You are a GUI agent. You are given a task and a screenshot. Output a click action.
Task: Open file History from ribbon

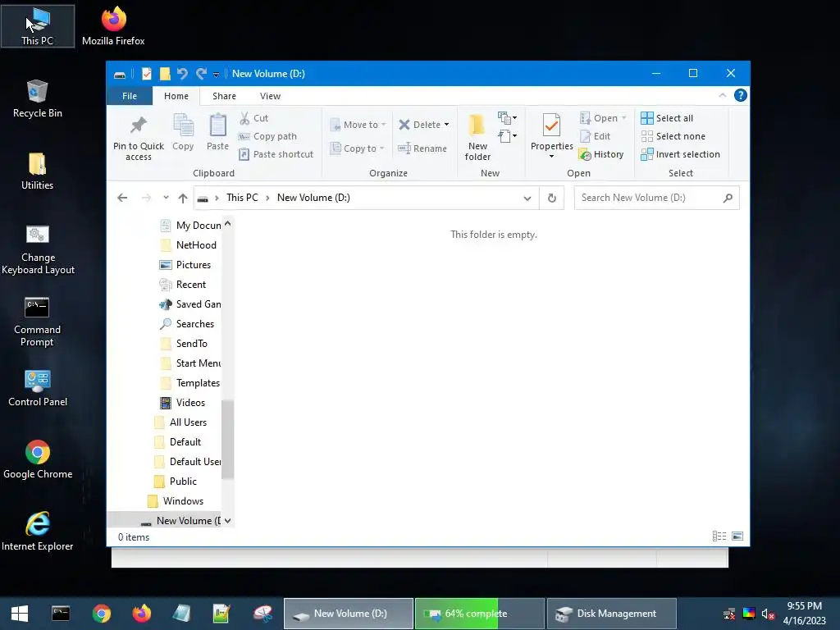[601, 154]
